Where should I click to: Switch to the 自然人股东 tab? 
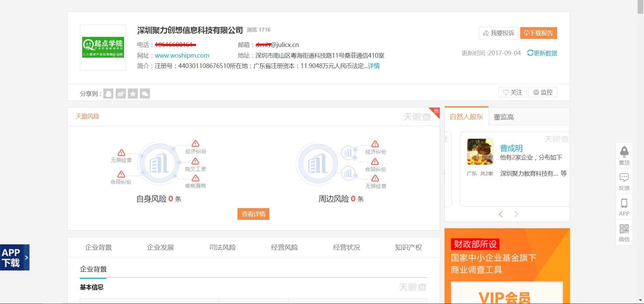point(466,117)
